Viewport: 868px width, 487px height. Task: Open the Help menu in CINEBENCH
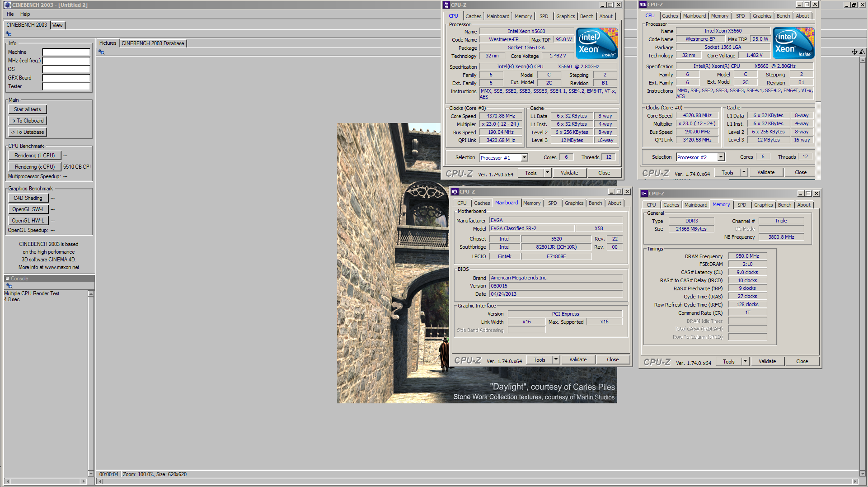click(x=25, y=14)
